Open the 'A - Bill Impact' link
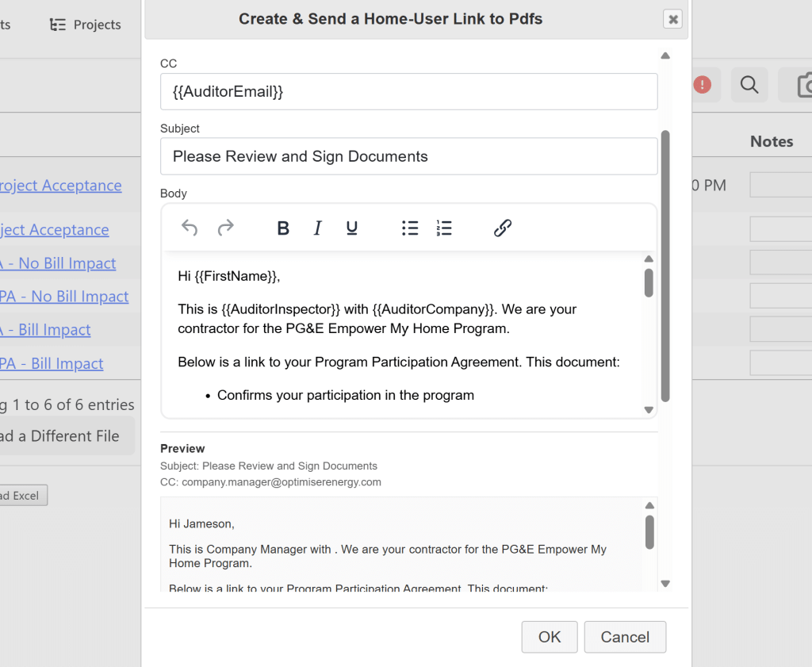 (45, 330)
